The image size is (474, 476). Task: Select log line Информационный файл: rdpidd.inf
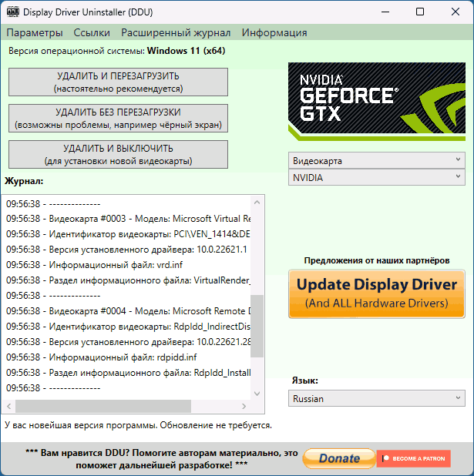tap(102, 357)
